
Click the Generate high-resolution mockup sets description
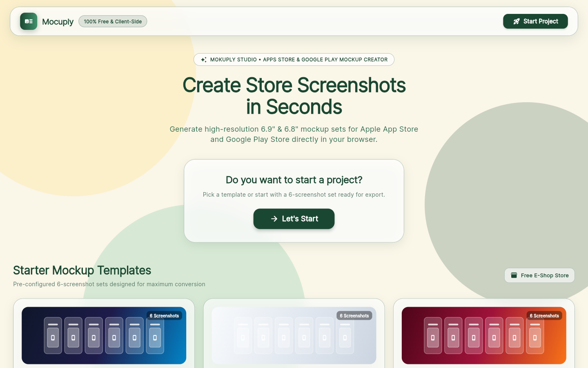click(x=294, y=134)
